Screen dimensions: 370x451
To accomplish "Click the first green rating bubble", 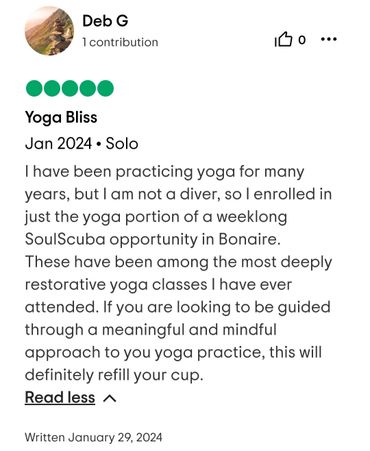I will (34, 88).
